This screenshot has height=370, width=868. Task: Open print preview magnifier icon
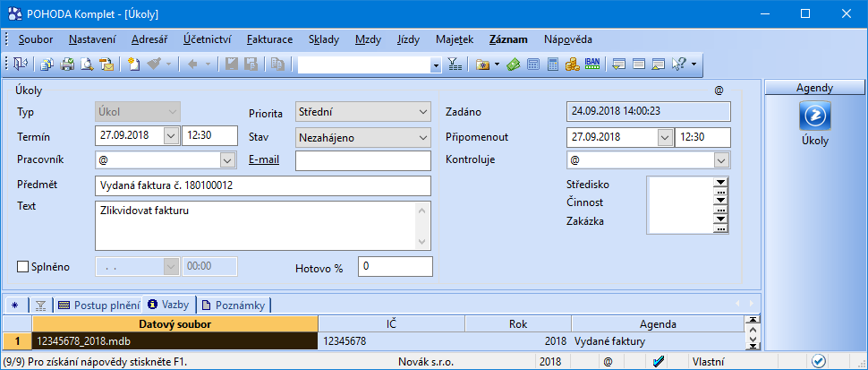(x=87, y=65)
